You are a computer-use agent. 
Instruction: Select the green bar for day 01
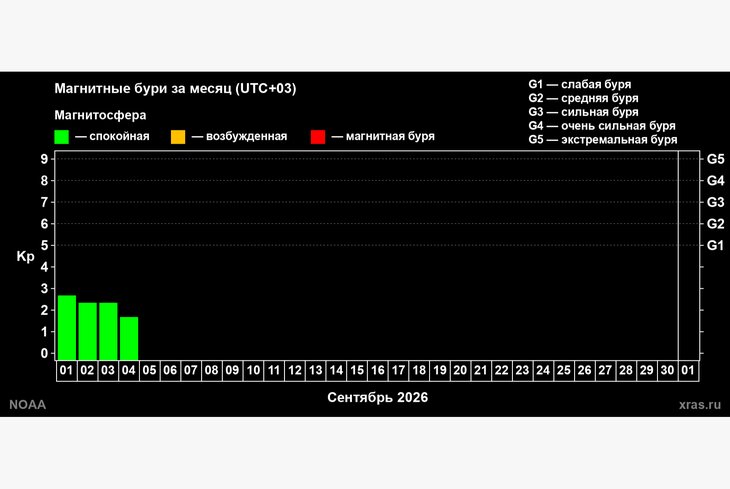[67, 327]
